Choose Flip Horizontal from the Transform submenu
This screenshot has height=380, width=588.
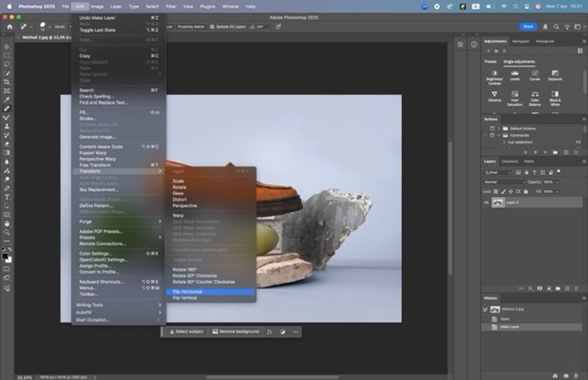pos(188,291)
